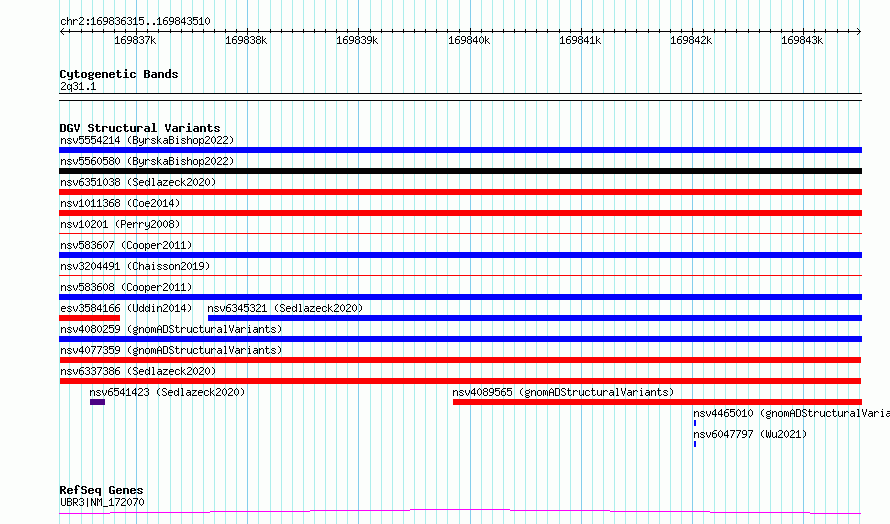Click the chr2:169836315..169843510 coordinate label
The width and height of the screenshot is (890, 524).
click(135, 21)
